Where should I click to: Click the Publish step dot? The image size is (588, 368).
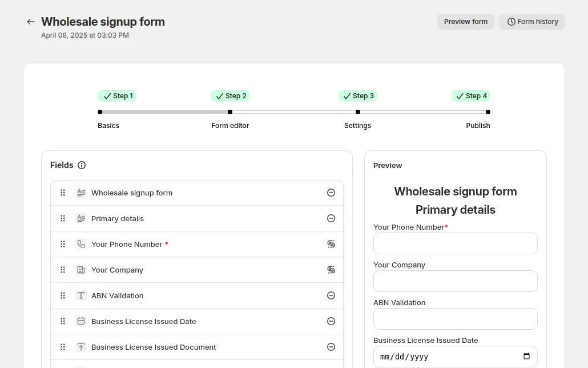(x=488, y=112)
